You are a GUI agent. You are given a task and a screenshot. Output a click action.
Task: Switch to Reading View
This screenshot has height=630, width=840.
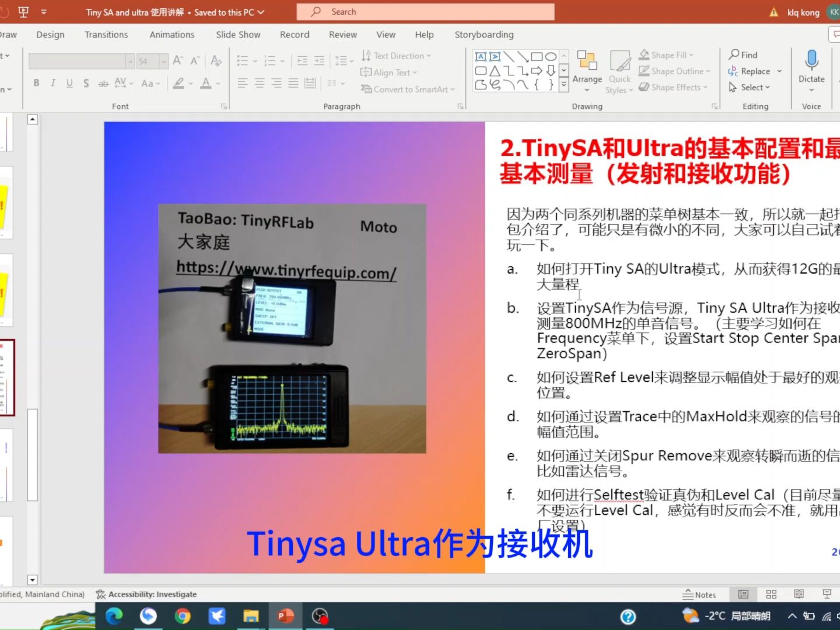click(x=799, y=594)
